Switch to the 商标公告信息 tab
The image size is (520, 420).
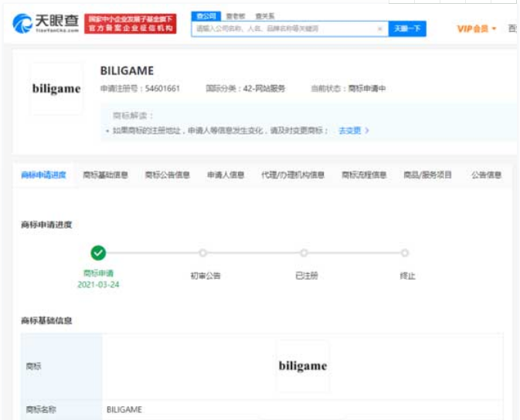[168, 174]
